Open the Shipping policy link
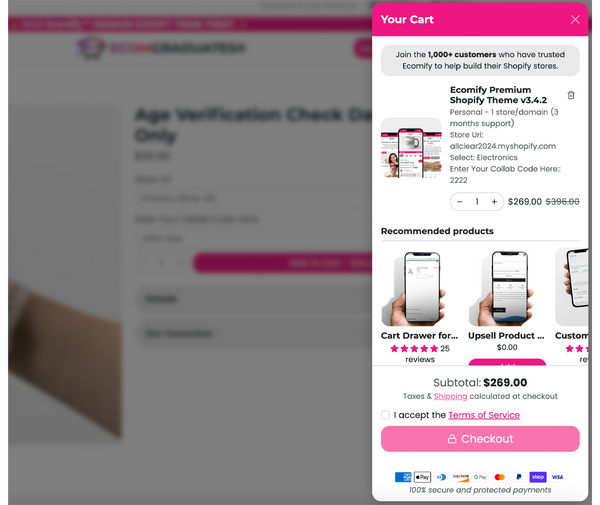The height and width of the screenshot is (505, 600). pyautogui.click(x=450, y=396)
